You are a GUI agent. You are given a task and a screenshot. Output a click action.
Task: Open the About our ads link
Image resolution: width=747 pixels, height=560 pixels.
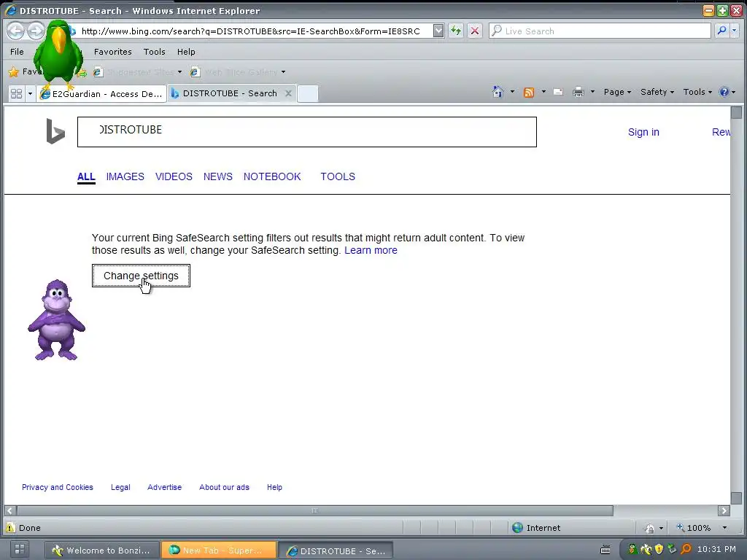(224, 487)
